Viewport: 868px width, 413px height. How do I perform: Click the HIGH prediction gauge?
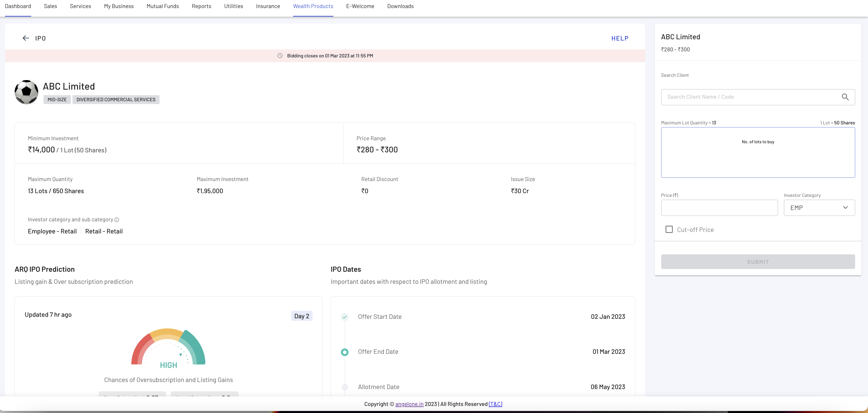[168, 347]
